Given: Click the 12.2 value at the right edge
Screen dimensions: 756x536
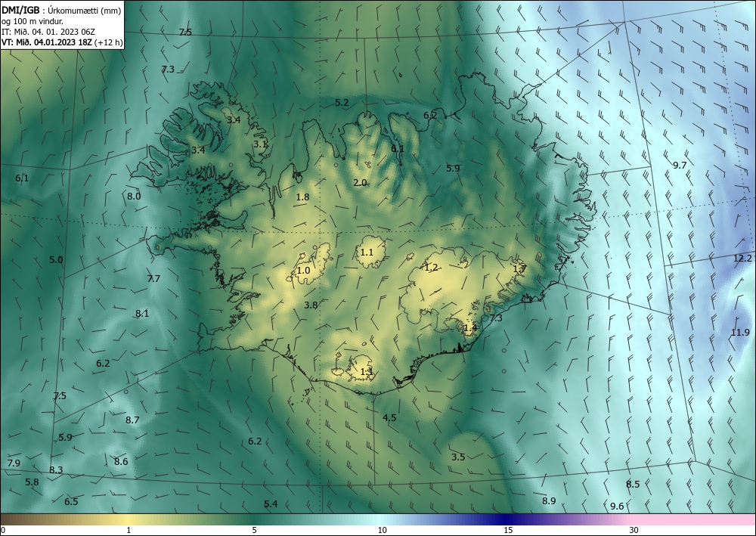Looking at the screenshot, I should 742,259.
